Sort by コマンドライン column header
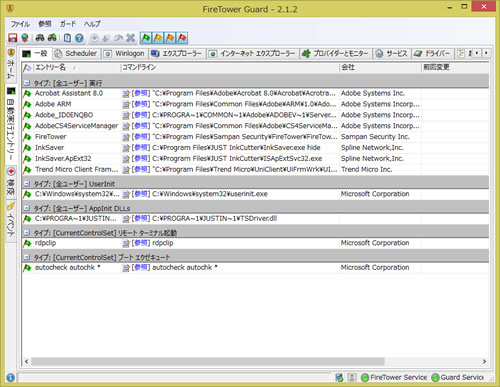 point(230,67)
